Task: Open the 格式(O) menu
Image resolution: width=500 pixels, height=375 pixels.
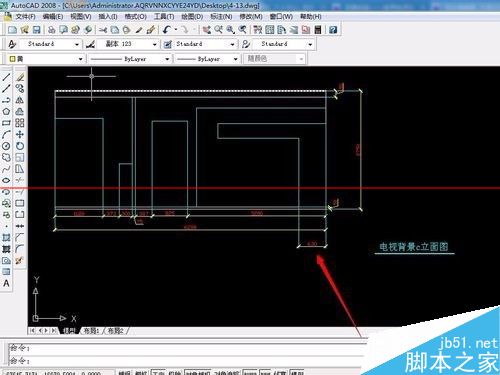Action: pos(136,16)
